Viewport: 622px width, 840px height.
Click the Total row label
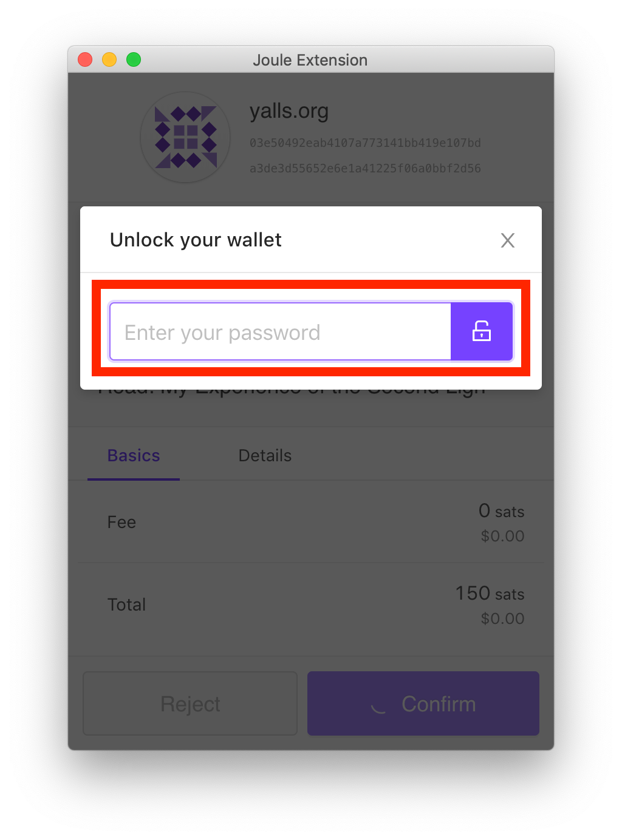(126, 605)
